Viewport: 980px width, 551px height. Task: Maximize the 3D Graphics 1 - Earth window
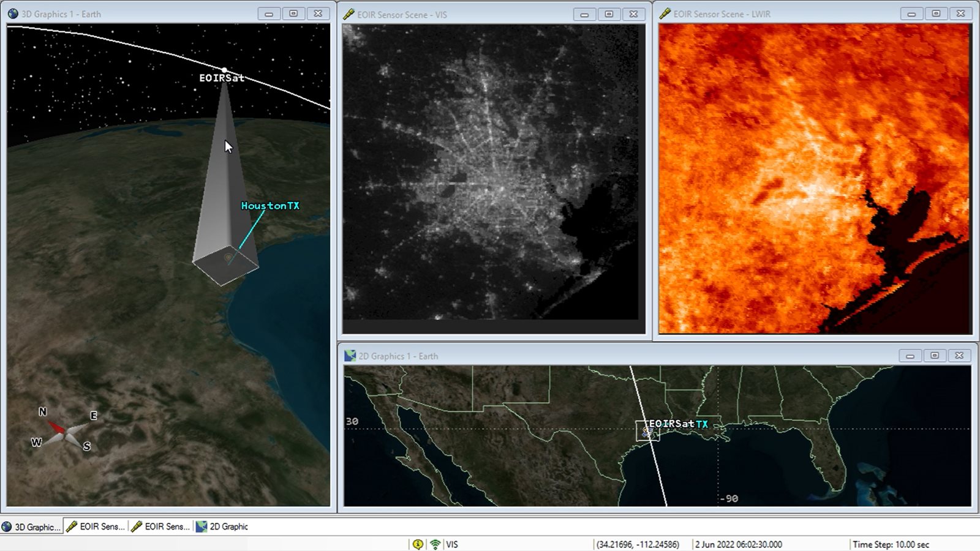293,13
